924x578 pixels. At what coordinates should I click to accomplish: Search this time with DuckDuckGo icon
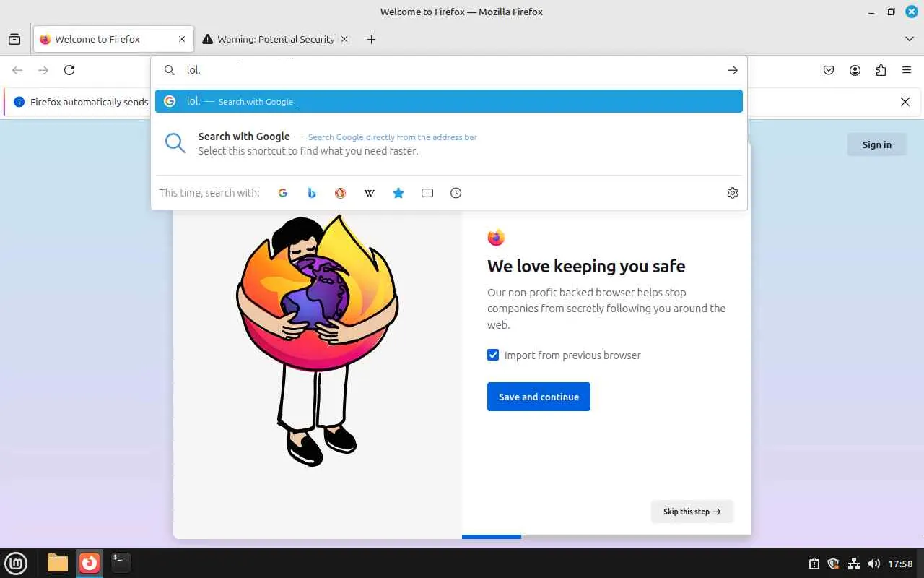click(x=341, y=193)
